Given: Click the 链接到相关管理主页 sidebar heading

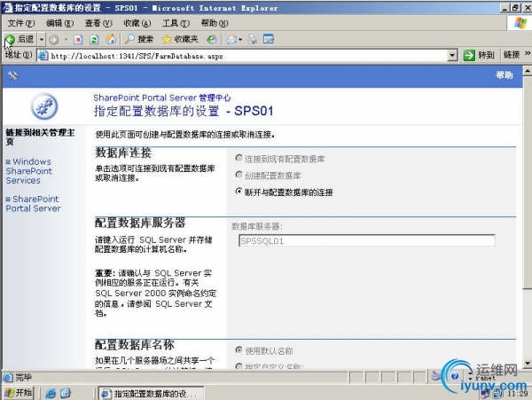Looking at the screenshot, I should (40, 137).
